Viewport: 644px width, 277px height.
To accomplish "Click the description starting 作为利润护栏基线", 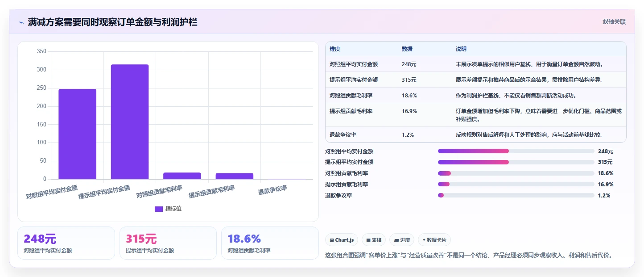I will pos(516,96).
